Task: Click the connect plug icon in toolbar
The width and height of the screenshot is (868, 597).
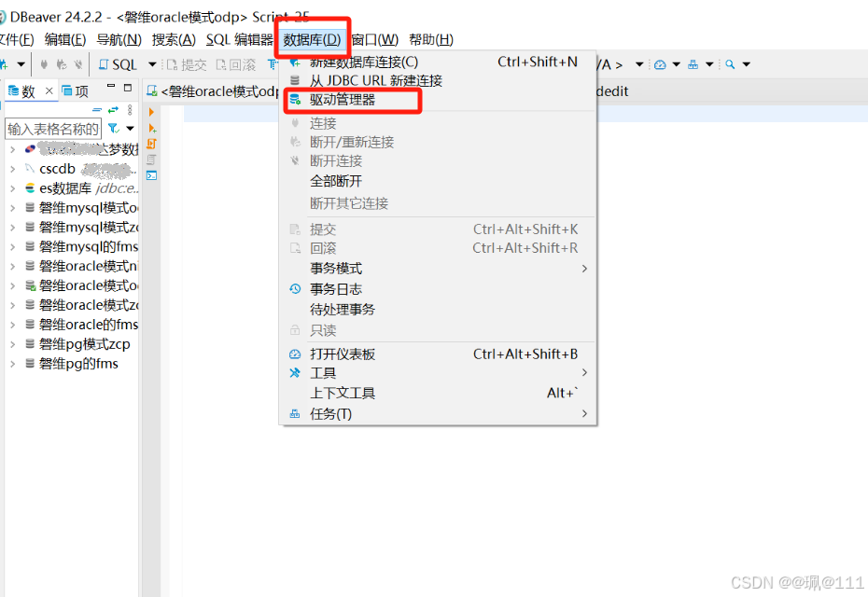Action: (x=44, y=64)
